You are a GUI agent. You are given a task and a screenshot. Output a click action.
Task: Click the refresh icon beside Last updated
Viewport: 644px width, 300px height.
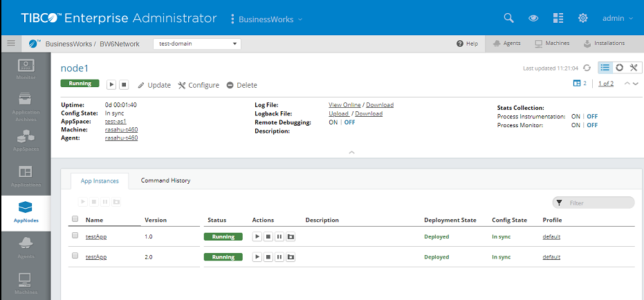[x=587, y=68]
